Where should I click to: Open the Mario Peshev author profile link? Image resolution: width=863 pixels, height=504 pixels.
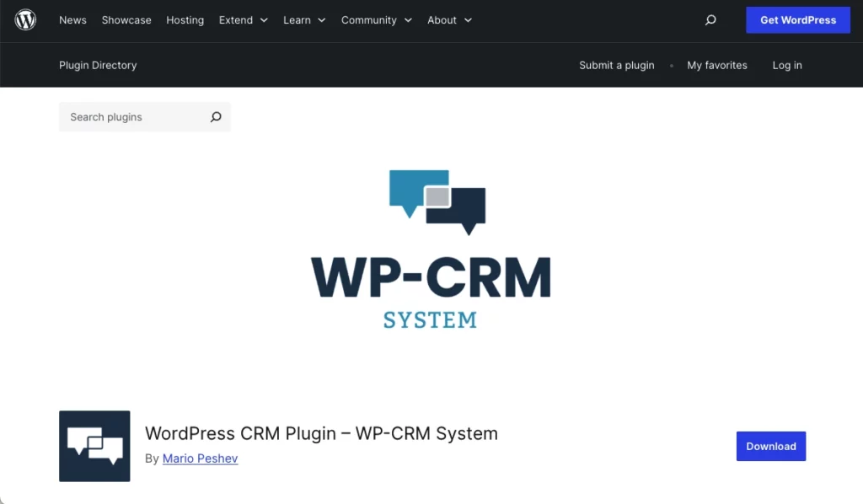(x=200, y=458)
